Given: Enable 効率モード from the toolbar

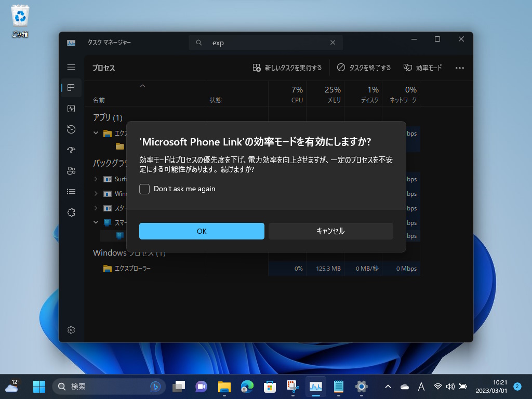Looking at the screenshot, I should (423, 68).
